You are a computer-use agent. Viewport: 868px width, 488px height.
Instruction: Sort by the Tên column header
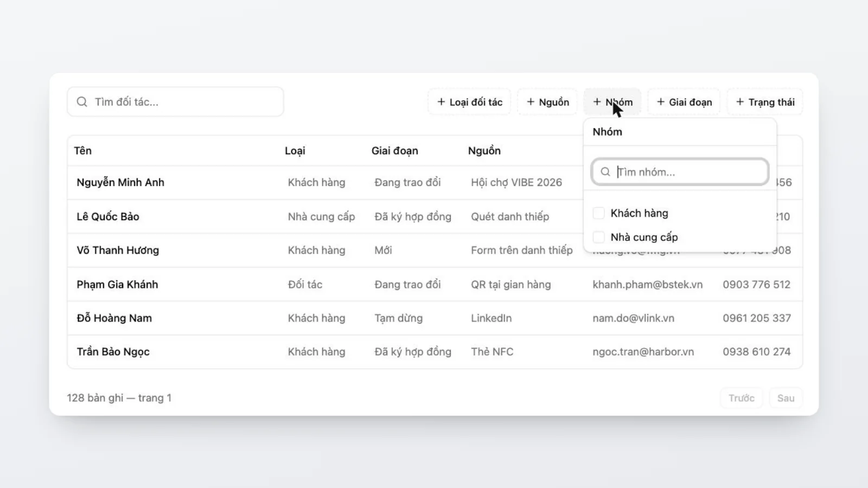click(x=83, y=151)
